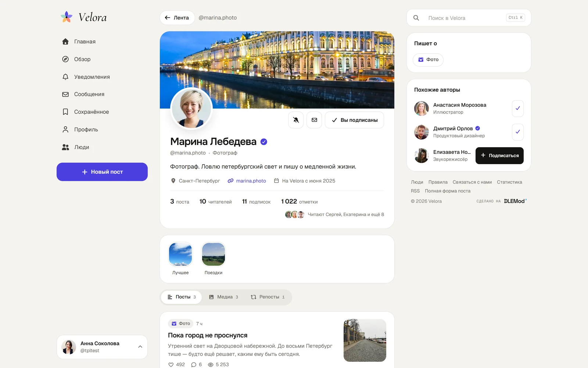Image resolution: width=588 pixels, height=368 pixels.
Task: View 11 подписок list
Action: (x=256, y=202)
